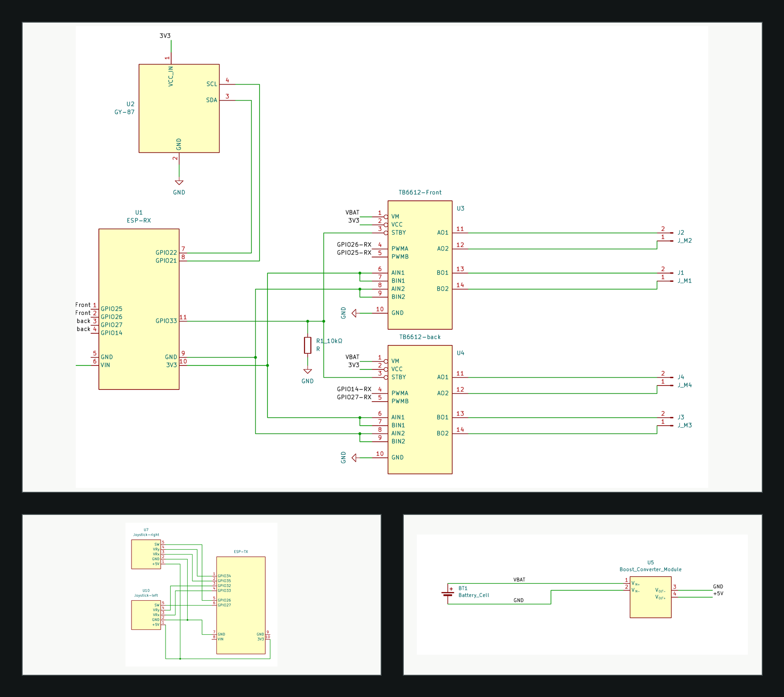Click the +5V output label at U5
This screenshot has height=697, width=784.
[718, 594]
